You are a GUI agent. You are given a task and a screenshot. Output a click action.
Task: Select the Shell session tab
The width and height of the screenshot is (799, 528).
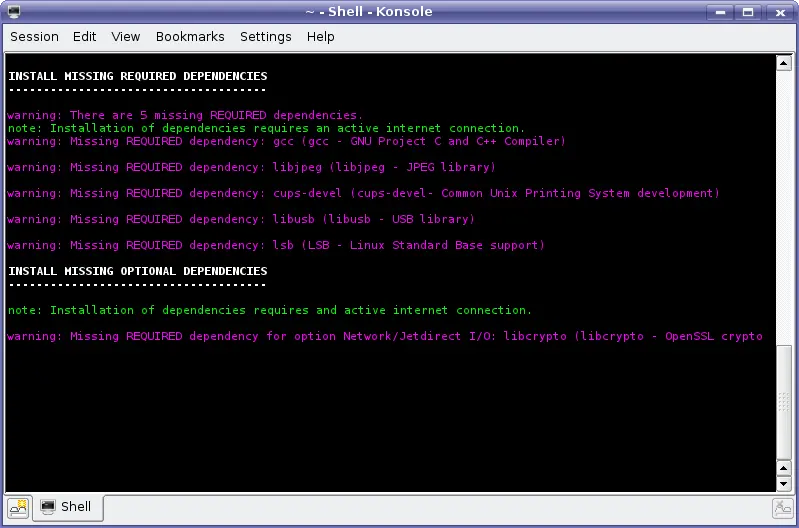coord(68,507)
